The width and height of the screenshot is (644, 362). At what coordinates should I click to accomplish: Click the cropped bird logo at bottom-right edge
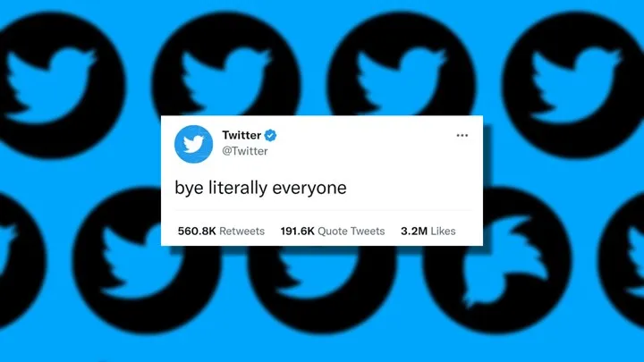pos(623,261)
